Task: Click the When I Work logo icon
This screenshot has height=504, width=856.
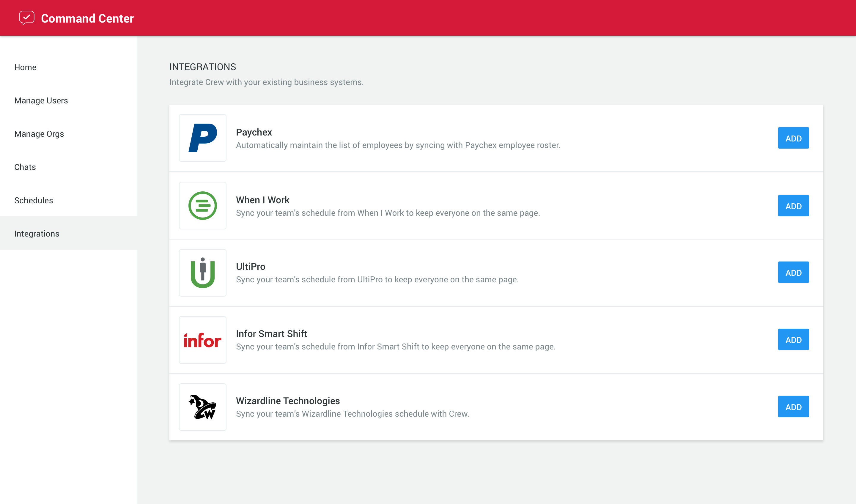Action: 203,205
